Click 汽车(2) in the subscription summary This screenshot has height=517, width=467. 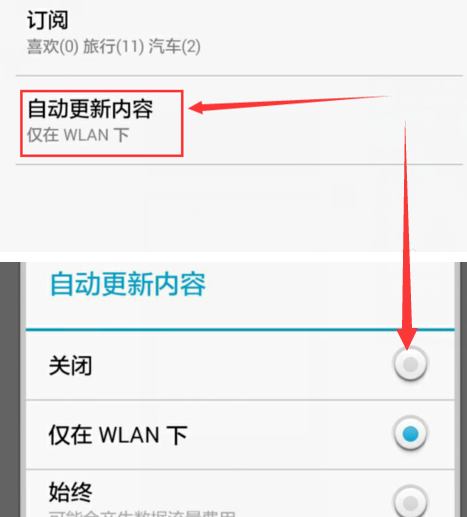pos(174,46)
